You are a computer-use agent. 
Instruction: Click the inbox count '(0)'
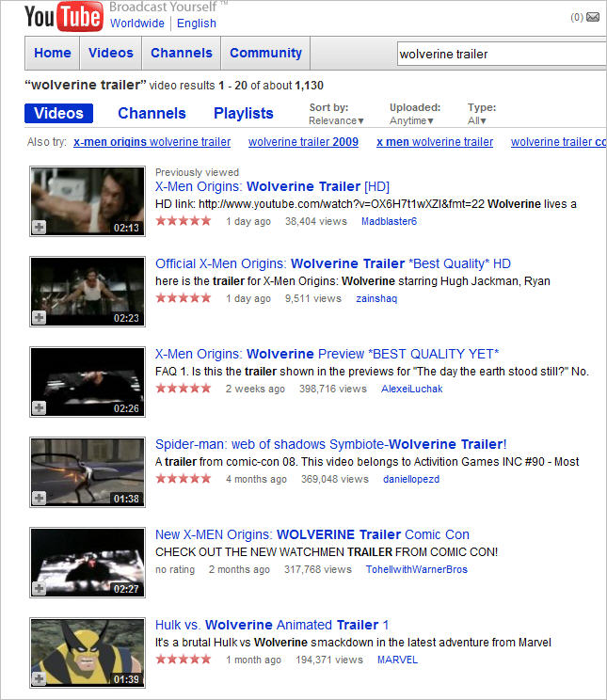click(577, 17)
